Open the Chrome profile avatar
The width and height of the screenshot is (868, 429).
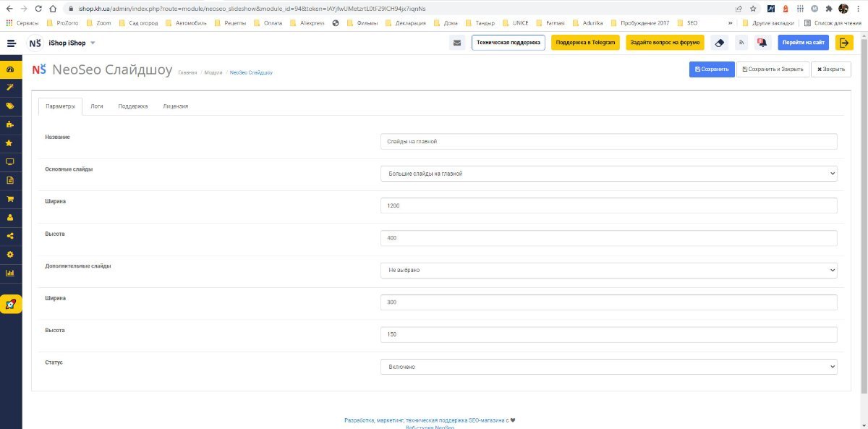(x=843, y=9)
